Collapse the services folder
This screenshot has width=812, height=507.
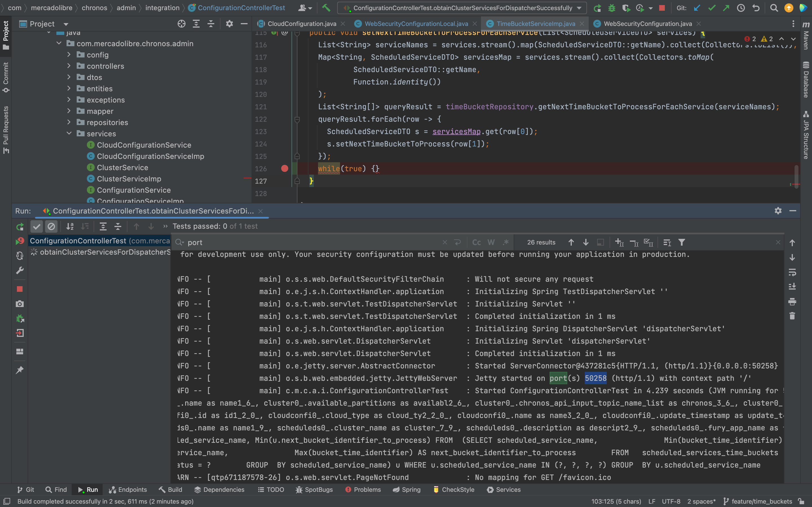[x=69, y=134]
